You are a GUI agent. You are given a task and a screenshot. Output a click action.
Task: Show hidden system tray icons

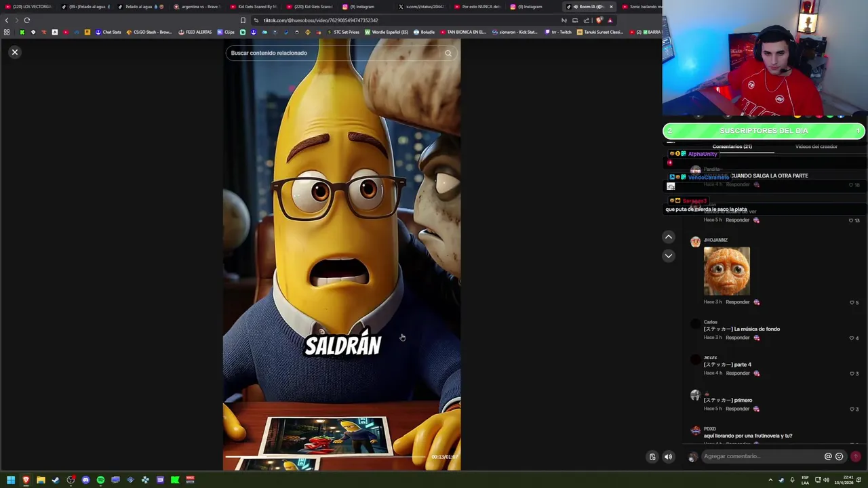[x=770, y=480]
